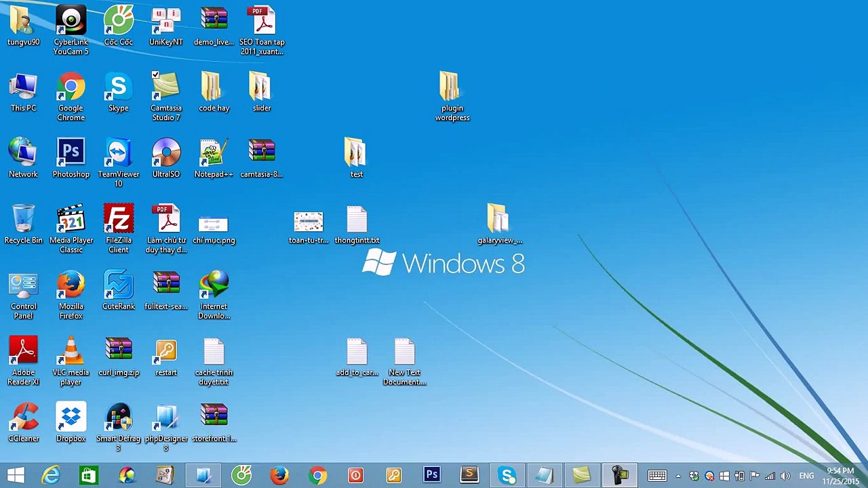The width and height of the screenshot is (868, 488).
Task: Switch input language from ENG
Action: tap(806, 476)
